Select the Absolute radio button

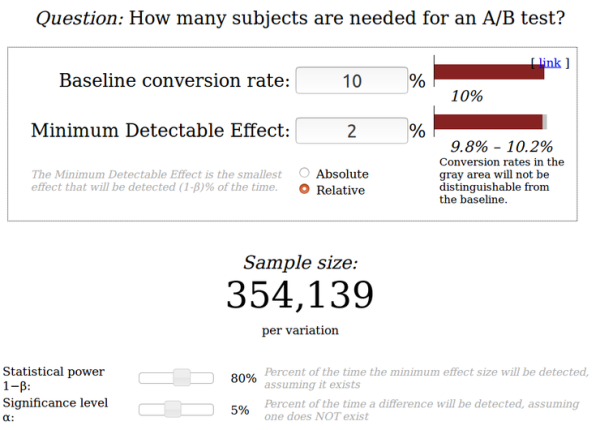point(305,173)
